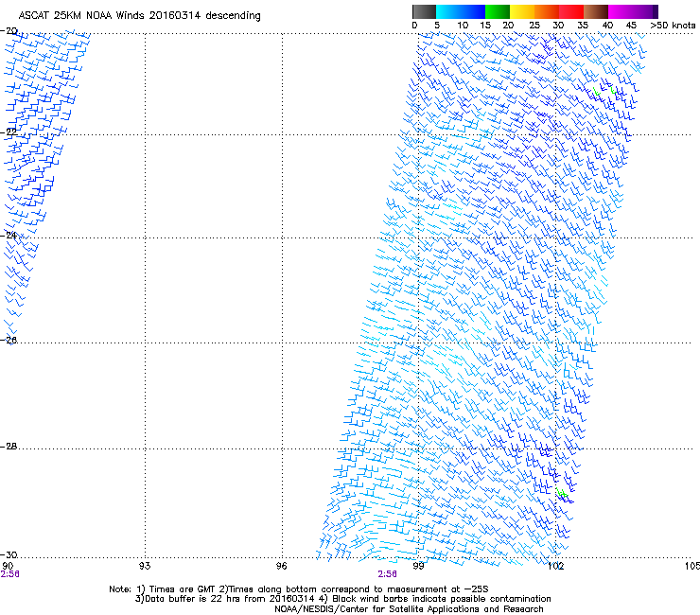Click the '93' longitude axis label
This screenshot has height=615, width=700.
tap(145, 567)
